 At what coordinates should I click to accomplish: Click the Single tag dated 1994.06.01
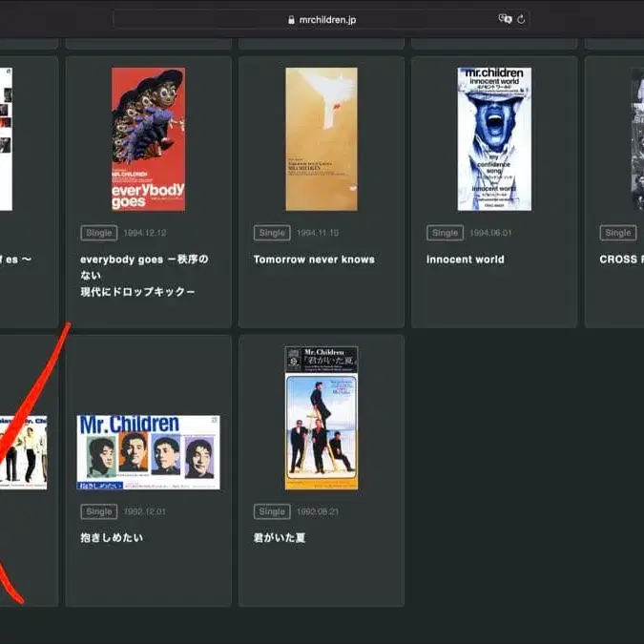[x=446, y=233]
